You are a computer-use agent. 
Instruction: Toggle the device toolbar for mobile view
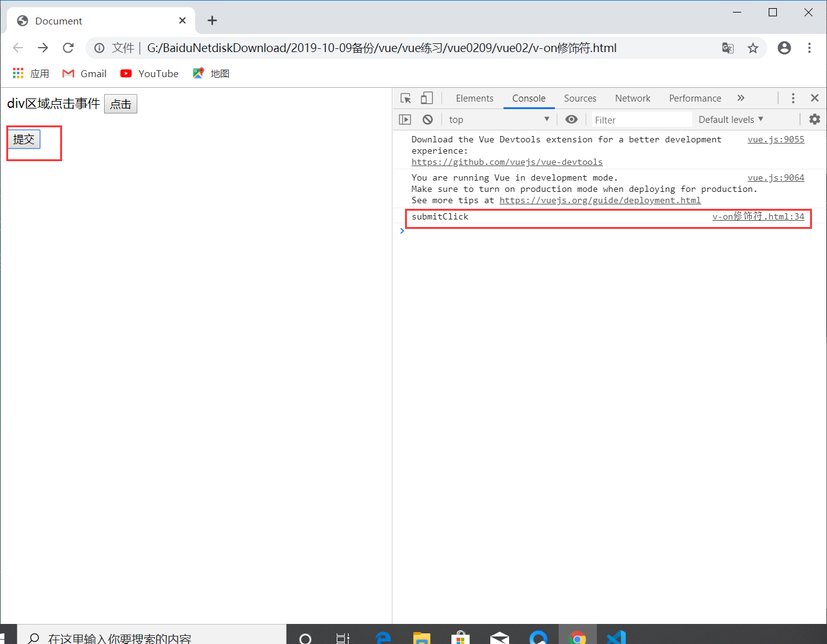point(427,98)
